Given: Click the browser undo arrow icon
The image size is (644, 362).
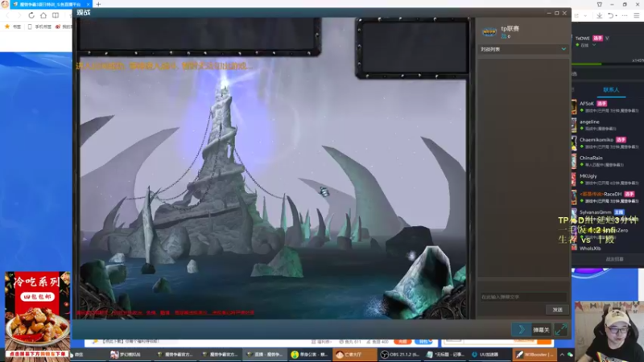Looking at the screenshot, I should click(x=611, y=15).
